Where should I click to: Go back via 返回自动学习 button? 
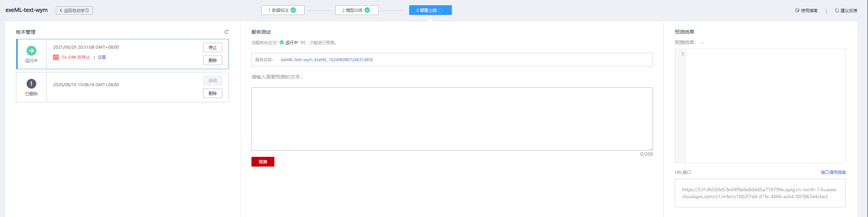pyautogui.click(x=74, y=10)
